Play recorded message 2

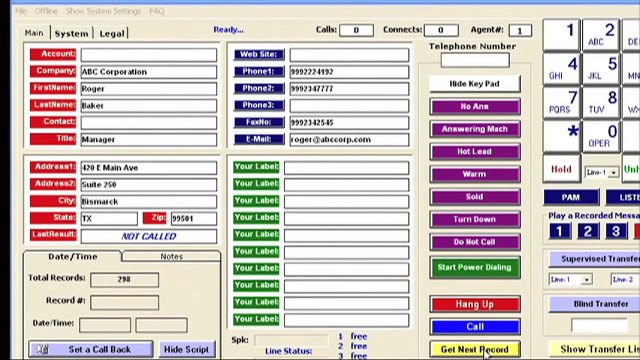588,231
